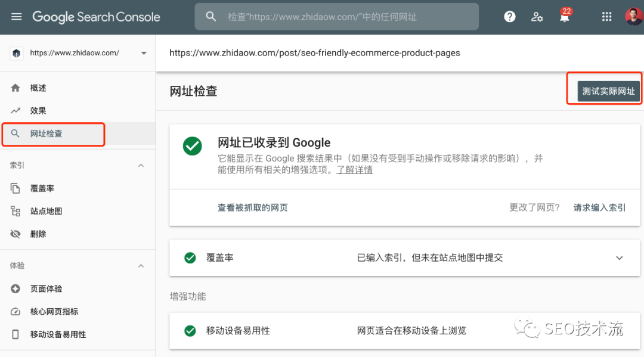
Task: Collapse the 体验 sidebar section
Action: [141, 266]
